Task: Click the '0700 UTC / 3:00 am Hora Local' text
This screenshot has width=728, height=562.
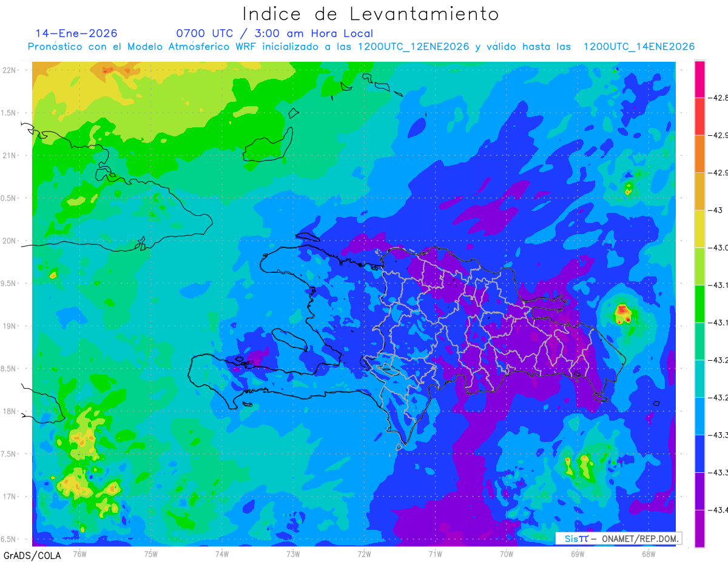Action: coord(275,33)
